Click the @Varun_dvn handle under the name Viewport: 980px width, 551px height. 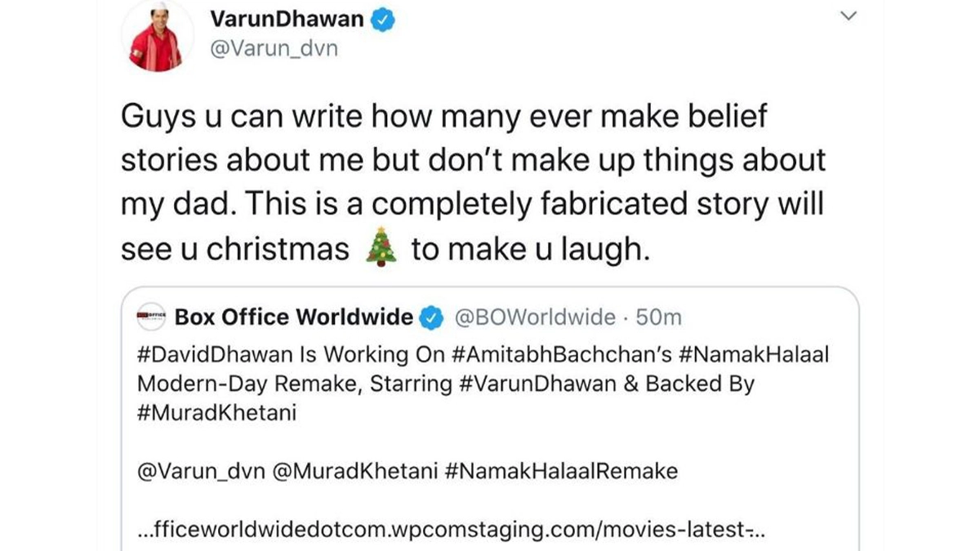point(274,49)
